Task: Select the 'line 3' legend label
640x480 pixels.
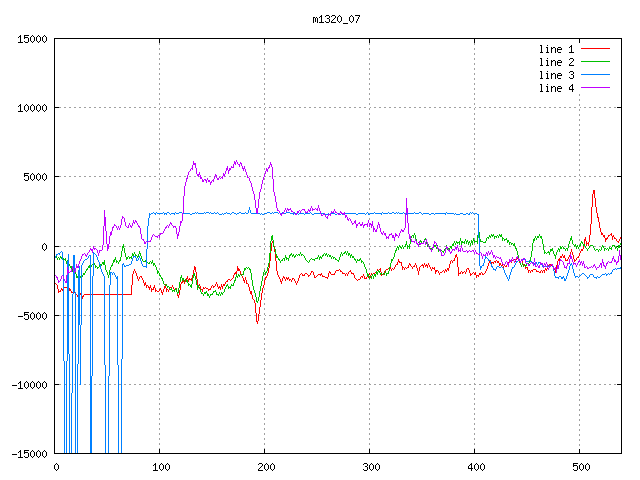Action: click(x=557, y=75)
